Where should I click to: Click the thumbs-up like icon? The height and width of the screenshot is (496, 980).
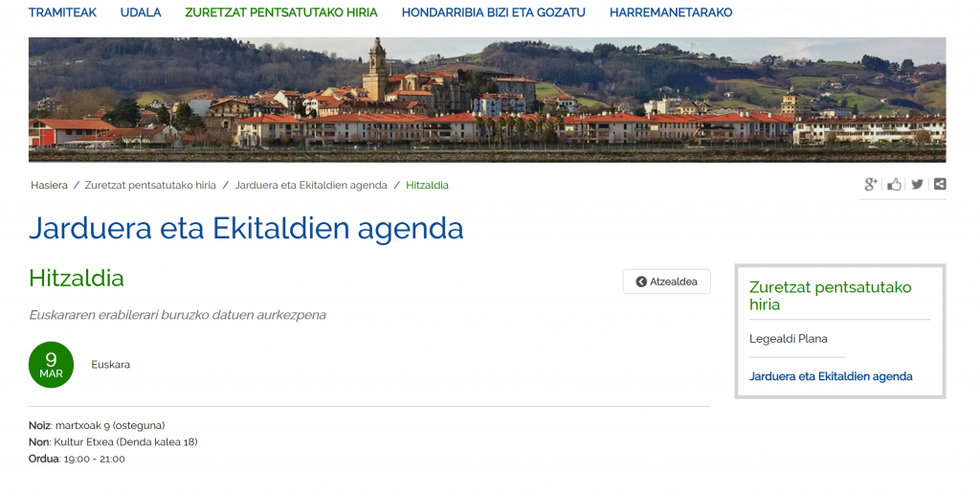(x=895, y=184)
